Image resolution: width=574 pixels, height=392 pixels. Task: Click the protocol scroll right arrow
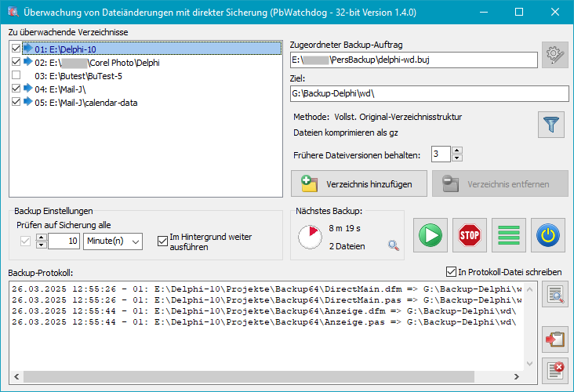coord(517,376)
